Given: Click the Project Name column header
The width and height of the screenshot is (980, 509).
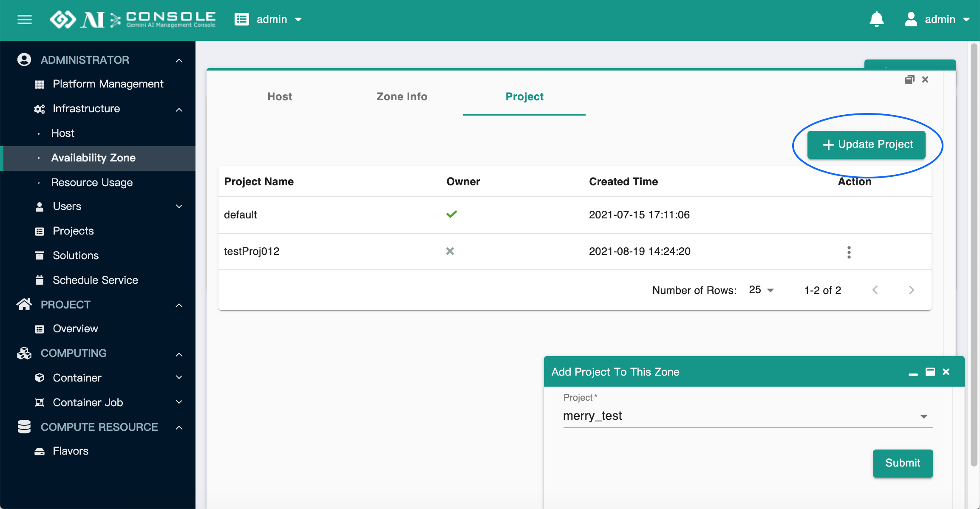Looking at the screenshot, I should click(x=259, y=182).
